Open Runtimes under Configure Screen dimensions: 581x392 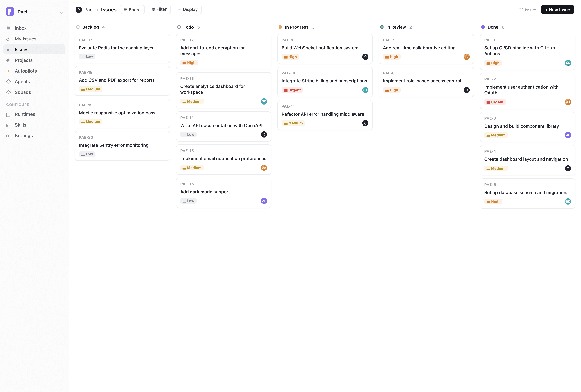[x=35, y=114]
